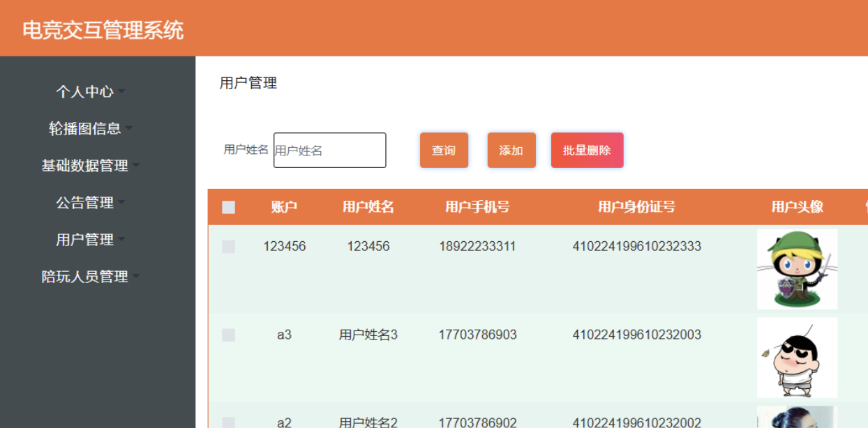
Task: Click the 添加 button
Action: point(511,150)
